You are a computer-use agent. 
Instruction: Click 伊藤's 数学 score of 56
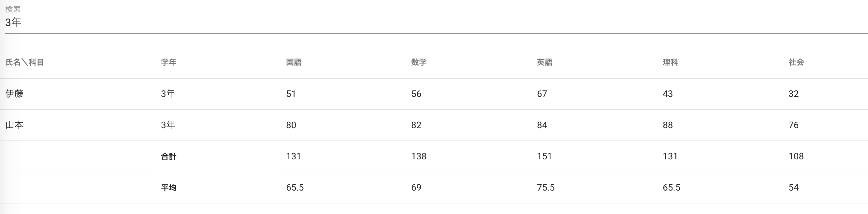click(x=416, y=94)
